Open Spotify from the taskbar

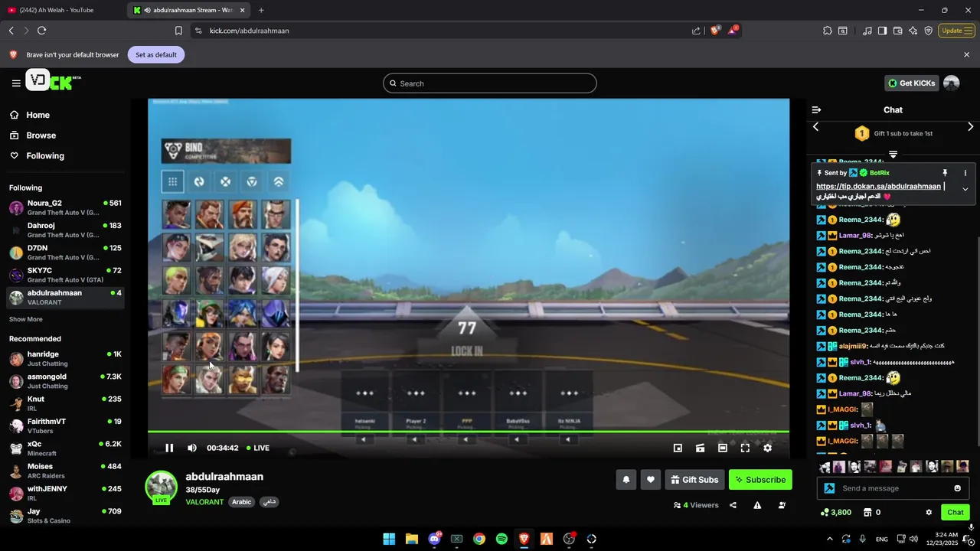point(501,539)
